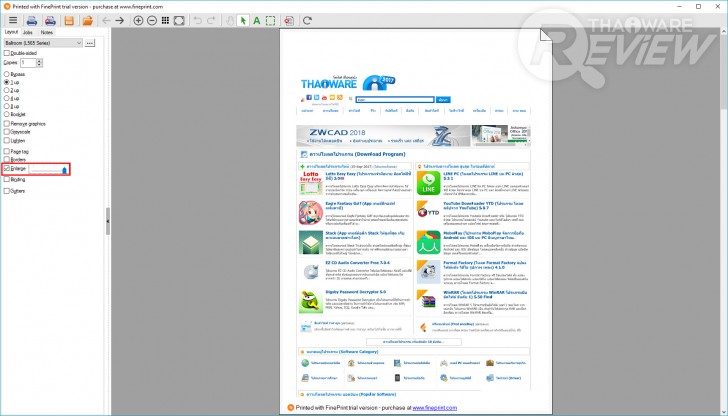The height and width of the screenshot is (416, 728).
Task: Open the hamburger main menu
Action: tap(13, 20)
